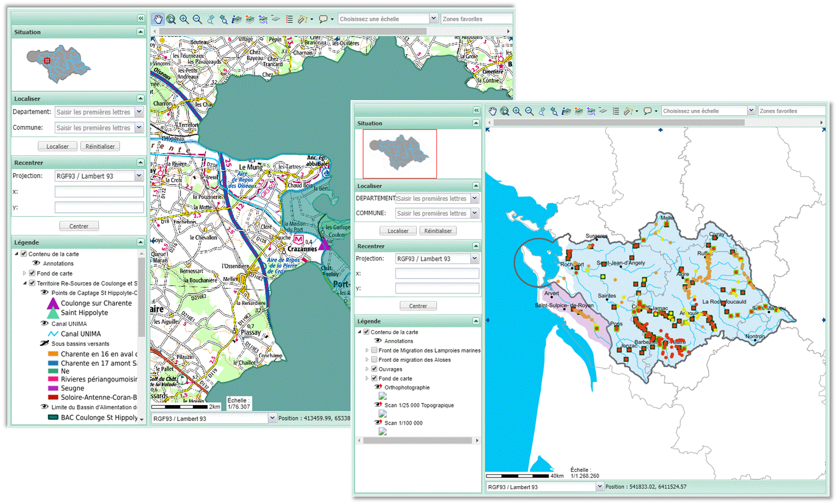Screen dimensions: 837x504
Task: Select the pan hand tool in left map toolbar
Action: (158, 19)
